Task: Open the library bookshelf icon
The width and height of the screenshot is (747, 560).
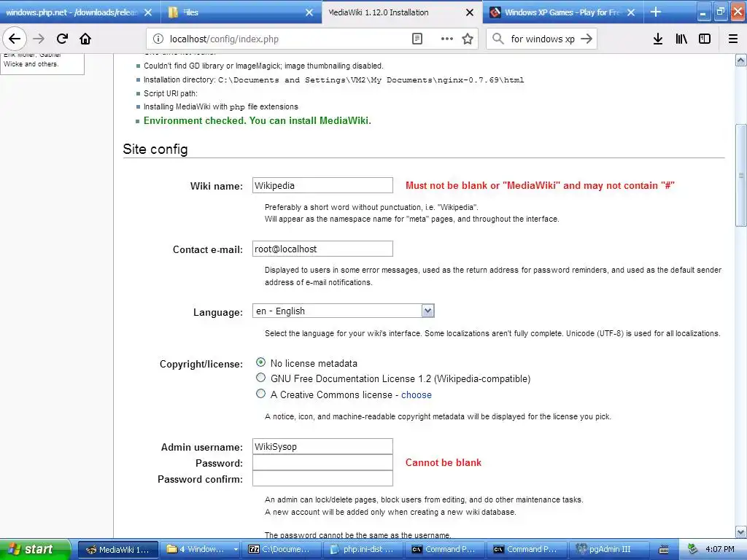Action: tap(681, 39)
